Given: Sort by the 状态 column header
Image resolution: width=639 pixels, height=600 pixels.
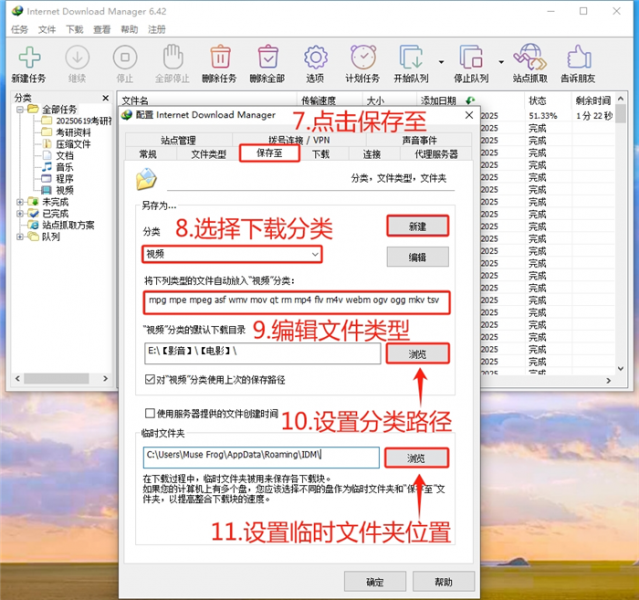Looking at the screenshot, I should click(x=538, y=100).
